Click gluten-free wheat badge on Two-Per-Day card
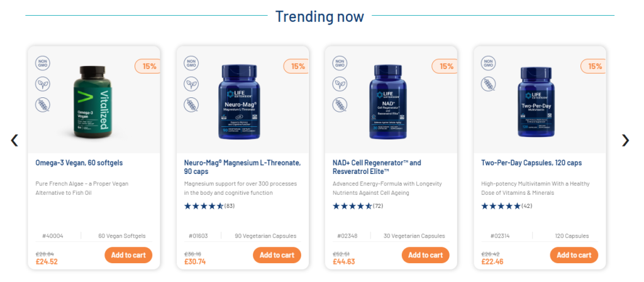644x282 pixels. pos(488,84)
